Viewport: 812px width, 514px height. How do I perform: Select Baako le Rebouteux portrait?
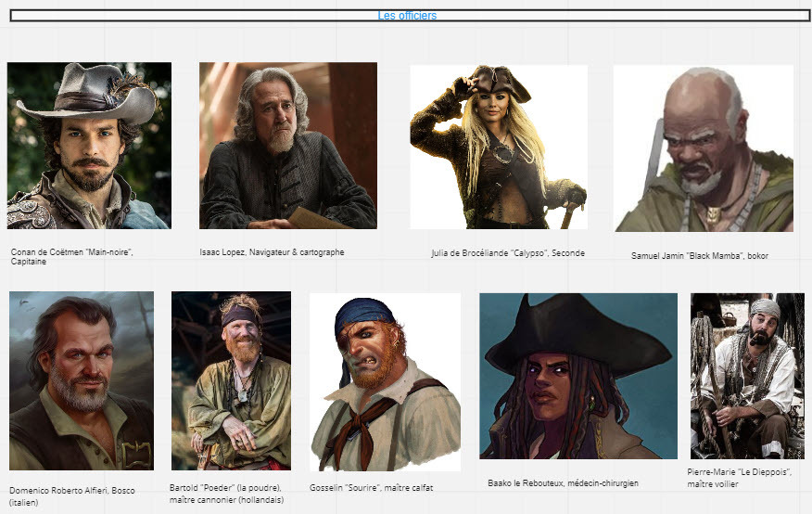tap(578, 376)
